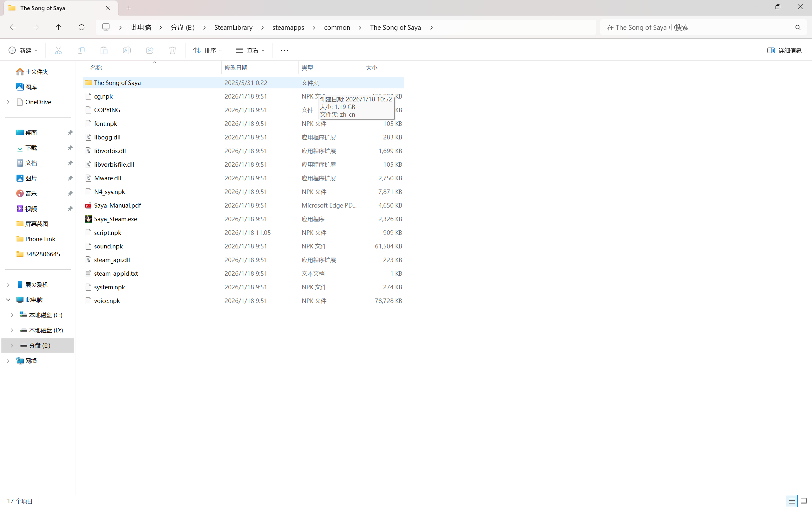Click the Copy icon in toolbar
Image resolution: width=812 pixels, height=507 pixels.
pos(81,50)
